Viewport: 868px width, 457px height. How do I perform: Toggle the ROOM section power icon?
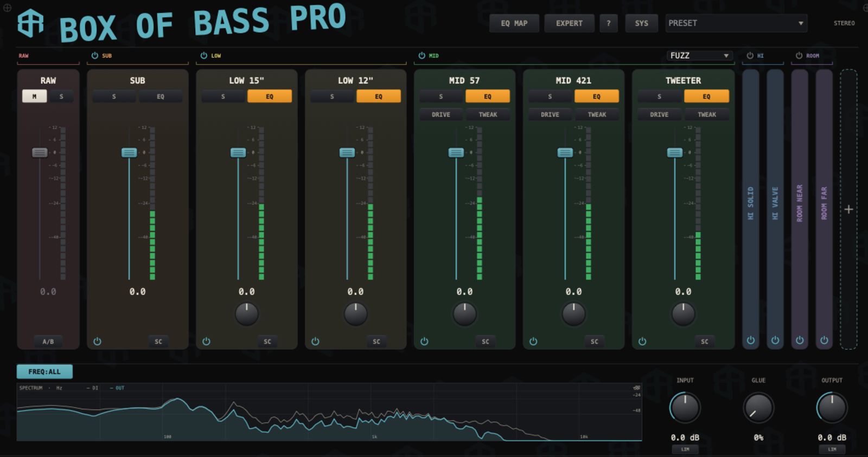click(x=799, y=55)
